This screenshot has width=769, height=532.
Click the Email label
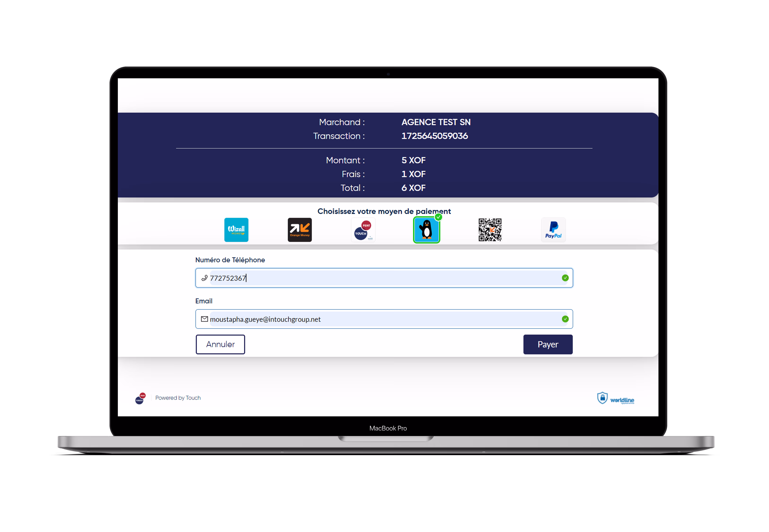tap(204, 301)
